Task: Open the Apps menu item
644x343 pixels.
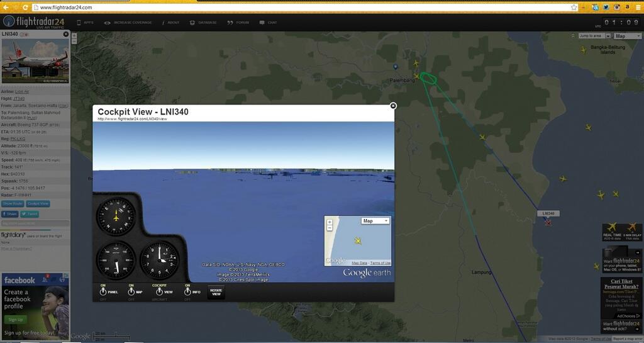Action: [x=85, y=23]
